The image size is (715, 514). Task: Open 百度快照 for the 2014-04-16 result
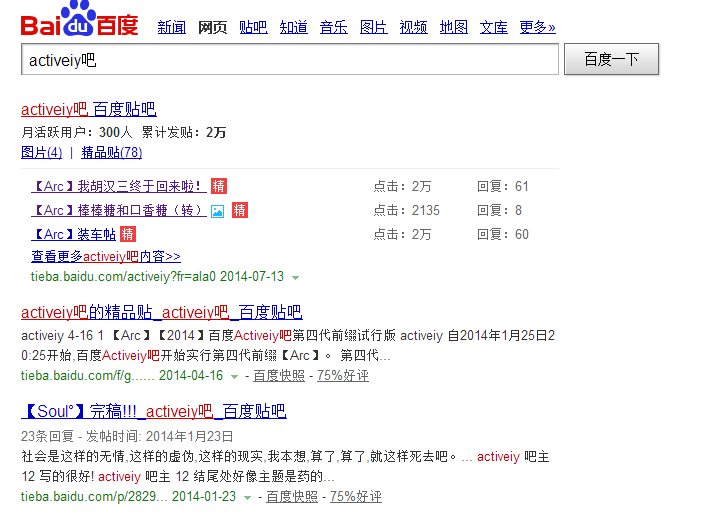pyautogui.click(x=279, y=376)
